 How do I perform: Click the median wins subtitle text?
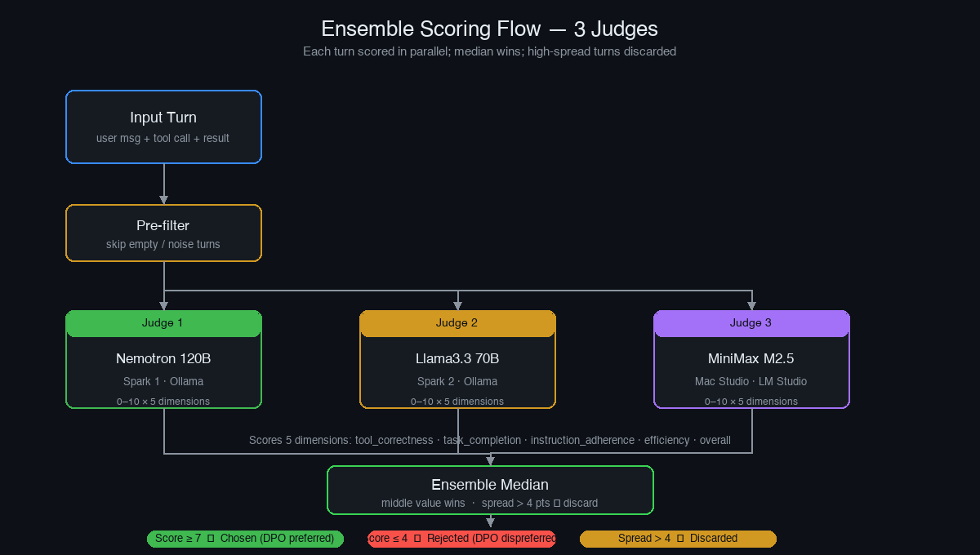pyautogui.click(x=489, y=51)
